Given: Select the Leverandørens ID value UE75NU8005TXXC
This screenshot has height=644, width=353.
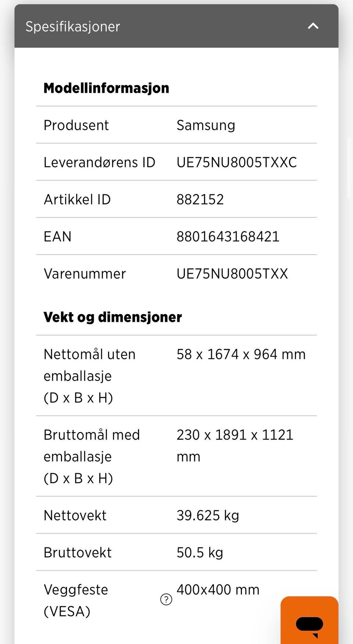Looking at the screenshot, I should coord(236,162).
